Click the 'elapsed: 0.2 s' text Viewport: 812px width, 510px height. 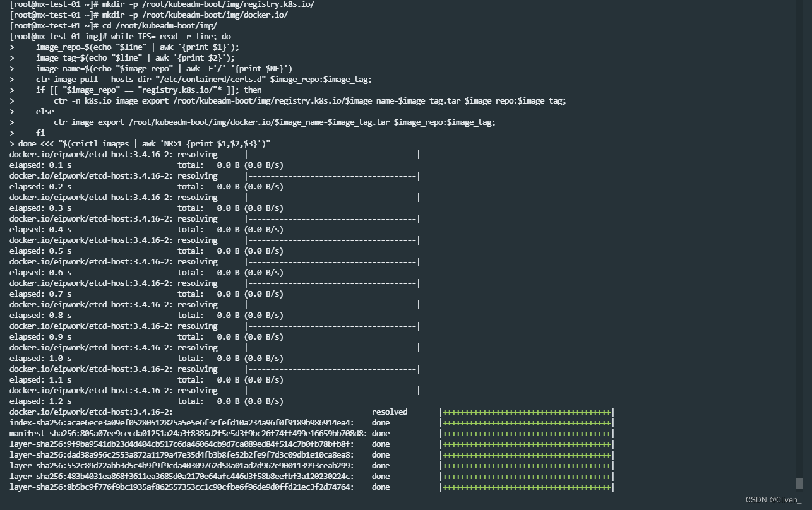point(40,187)
